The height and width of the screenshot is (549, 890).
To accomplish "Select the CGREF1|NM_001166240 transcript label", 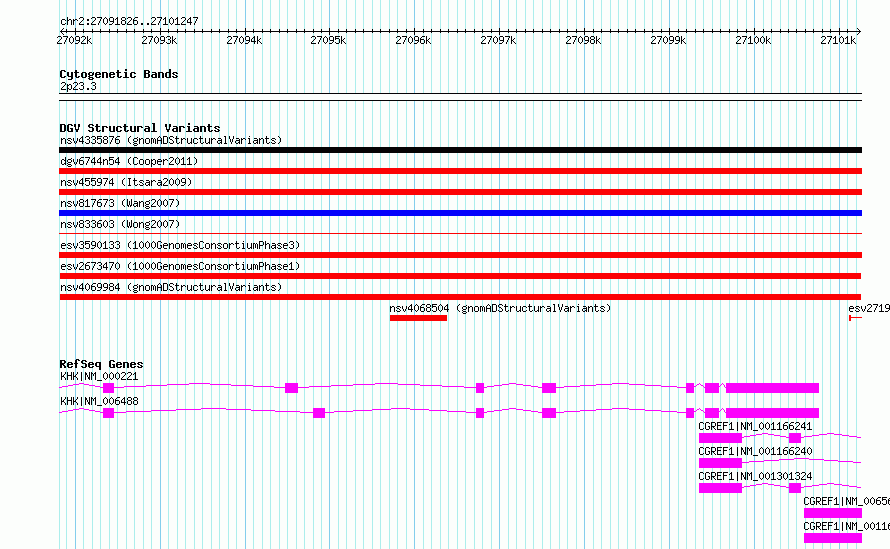I will [x=755, y=451].
